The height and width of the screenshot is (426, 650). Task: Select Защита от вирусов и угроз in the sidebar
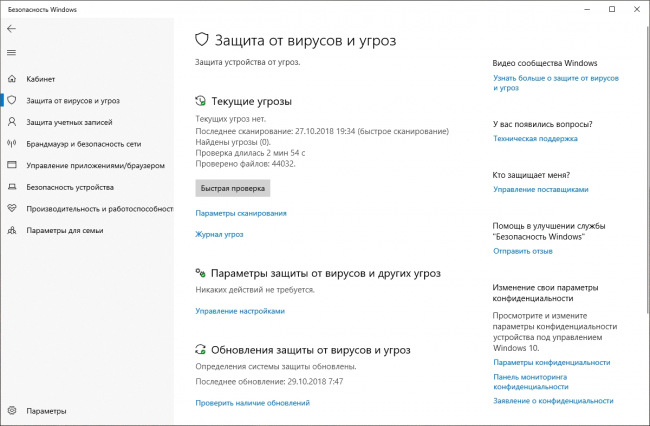tap(73, 101)
